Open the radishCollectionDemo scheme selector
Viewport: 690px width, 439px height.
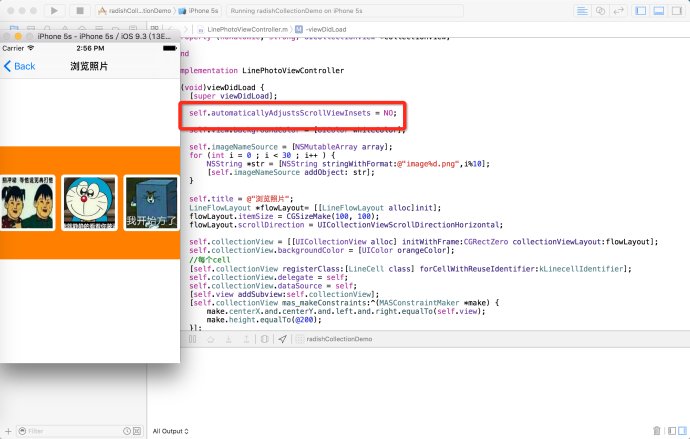click(x=136, y=9)
